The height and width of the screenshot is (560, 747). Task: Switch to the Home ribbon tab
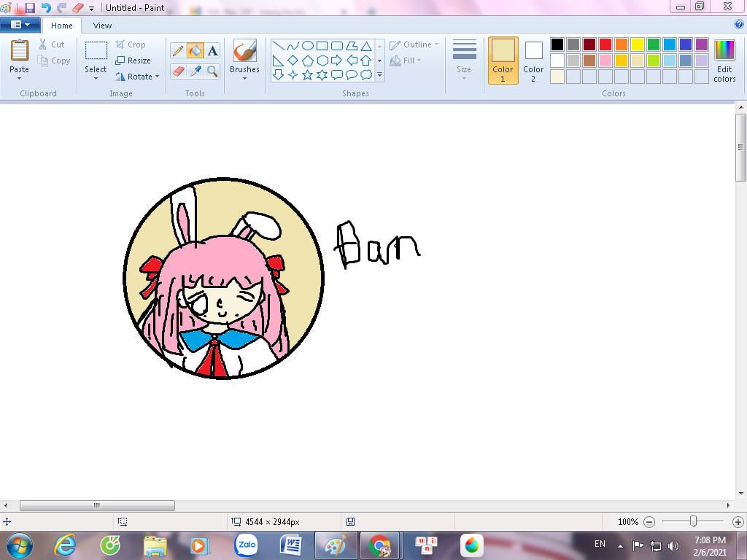click(x=62, y=26)
